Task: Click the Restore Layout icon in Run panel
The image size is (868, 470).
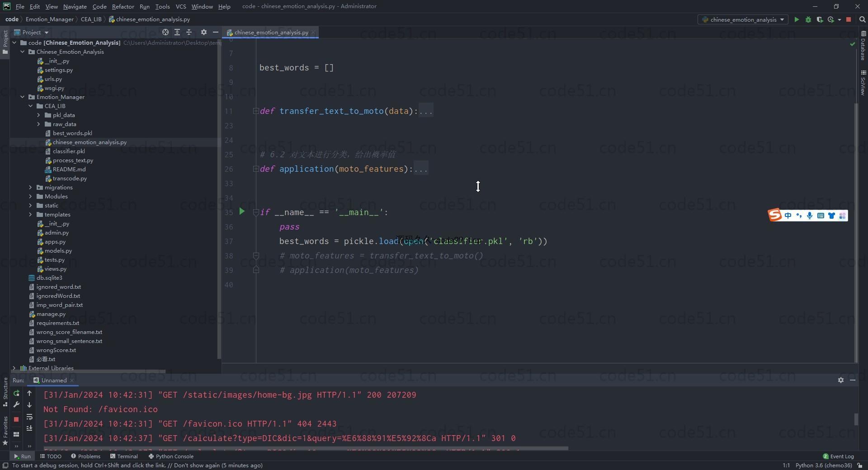Action: click(16, 434)
